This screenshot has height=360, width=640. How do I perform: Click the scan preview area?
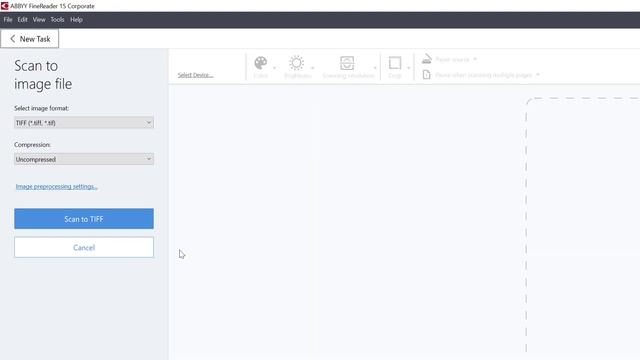pos(583,224)
